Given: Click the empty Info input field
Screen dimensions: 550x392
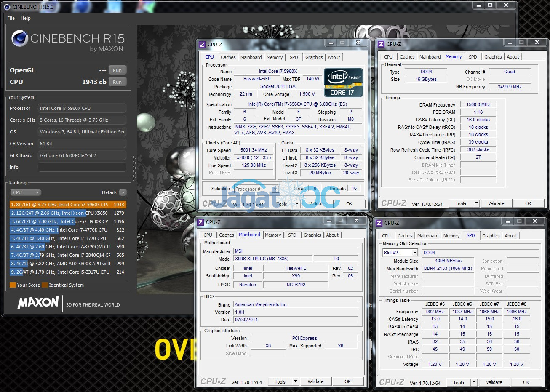Looking at the screenshot, I should click(82, 167).
